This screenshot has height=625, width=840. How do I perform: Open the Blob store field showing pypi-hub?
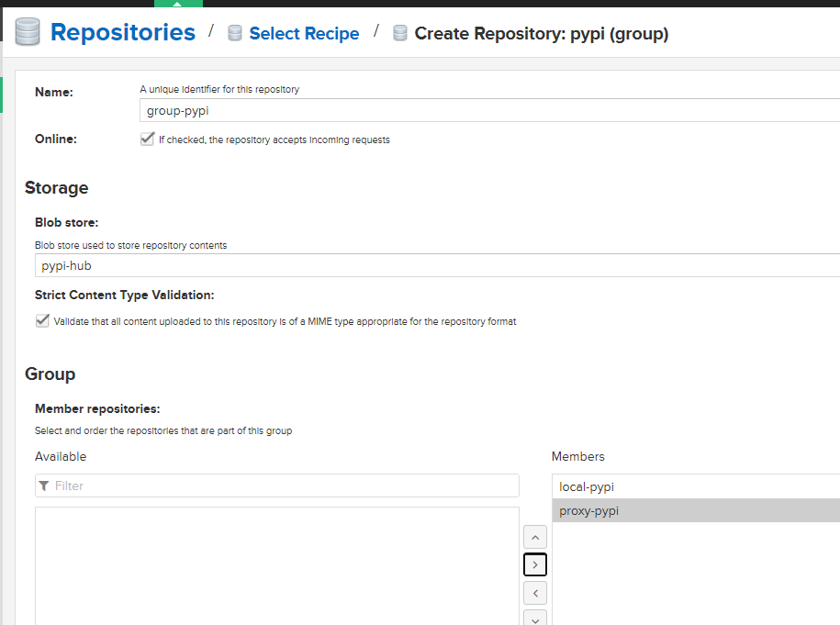(437, 266)
